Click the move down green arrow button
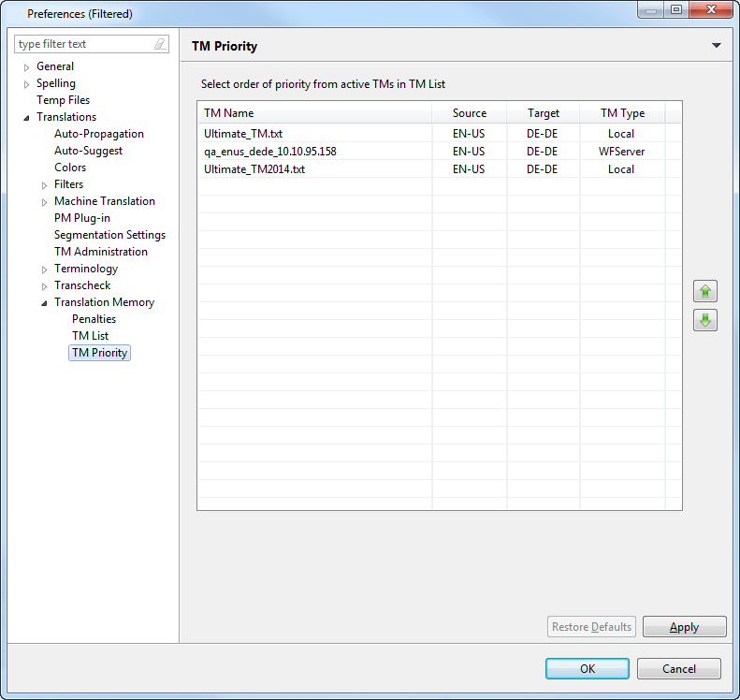This screenshot has width=740, height=700. pos(704,320)
